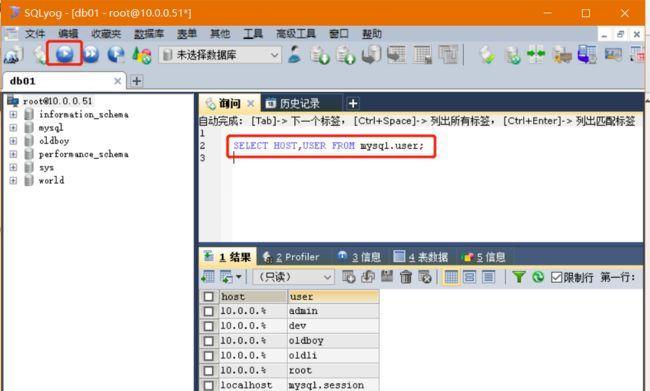This screenshot has height=391, width=650.
Task: Click the green refresh icon in result toolbar
Action: tap(538, 277)
